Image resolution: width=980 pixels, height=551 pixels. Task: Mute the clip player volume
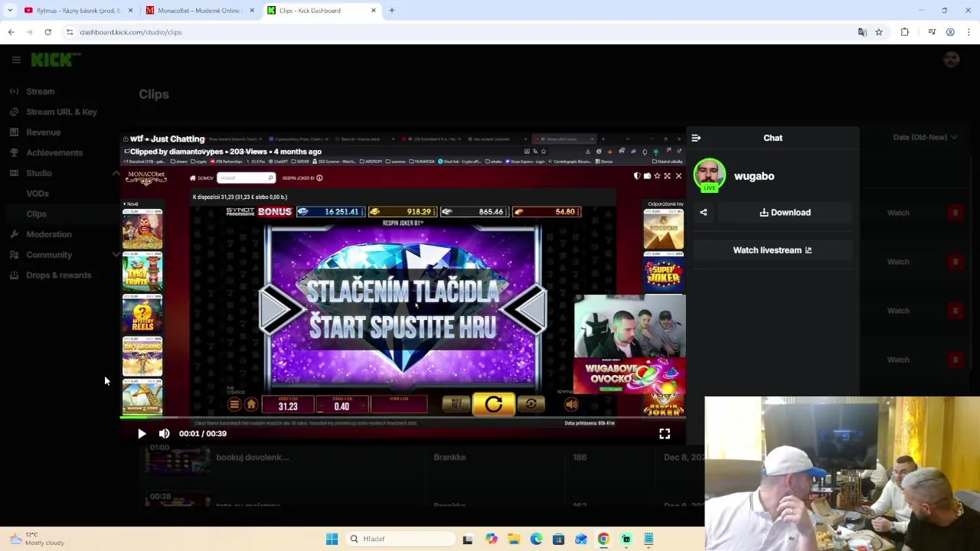pyautogui.click(x=164, y=433)
